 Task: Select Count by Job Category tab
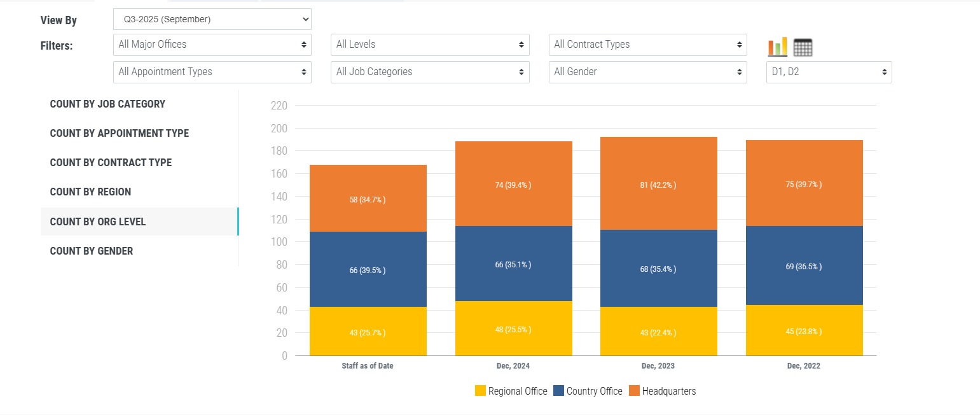coord(107,104)
